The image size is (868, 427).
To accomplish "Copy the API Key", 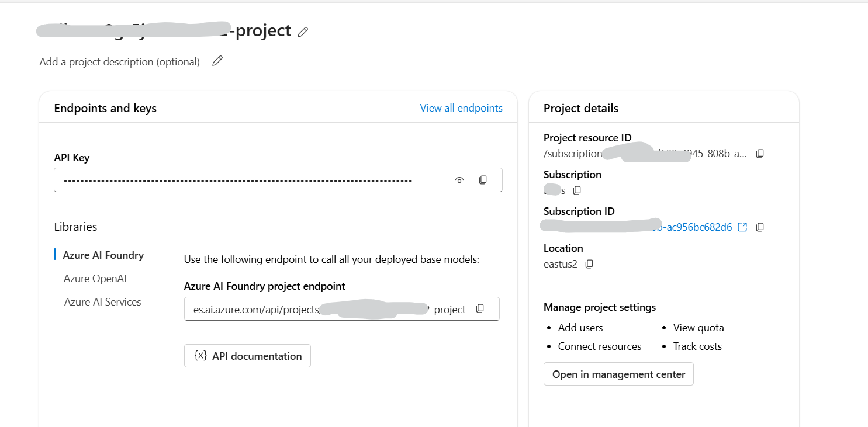I will [x=483, y=180].
